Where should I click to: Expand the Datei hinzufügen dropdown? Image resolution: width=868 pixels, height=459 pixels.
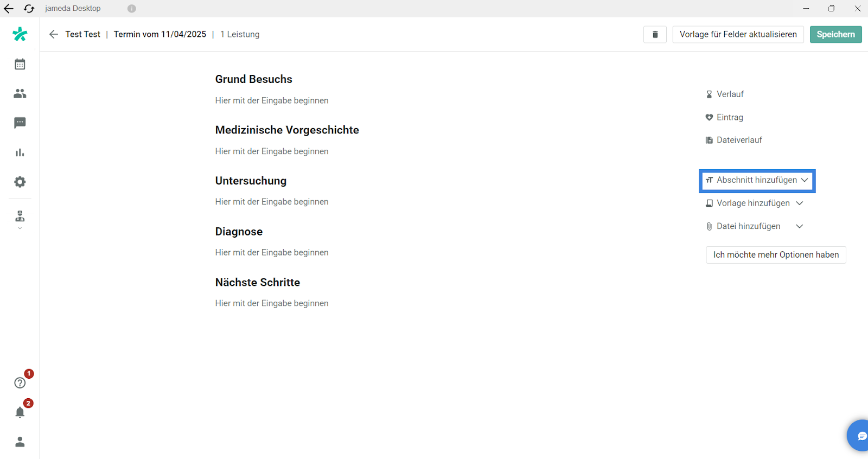(754, 226)
